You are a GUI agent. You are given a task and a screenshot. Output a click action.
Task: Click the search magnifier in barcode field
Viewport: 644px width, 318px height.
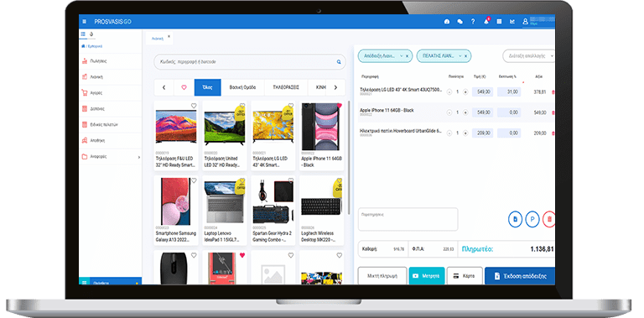[x=339, y=62]
